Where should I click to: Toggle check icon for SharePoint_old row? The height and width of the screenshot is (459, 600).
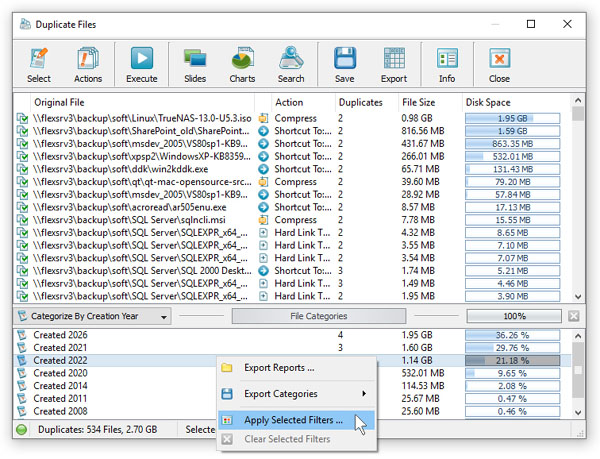23,131
